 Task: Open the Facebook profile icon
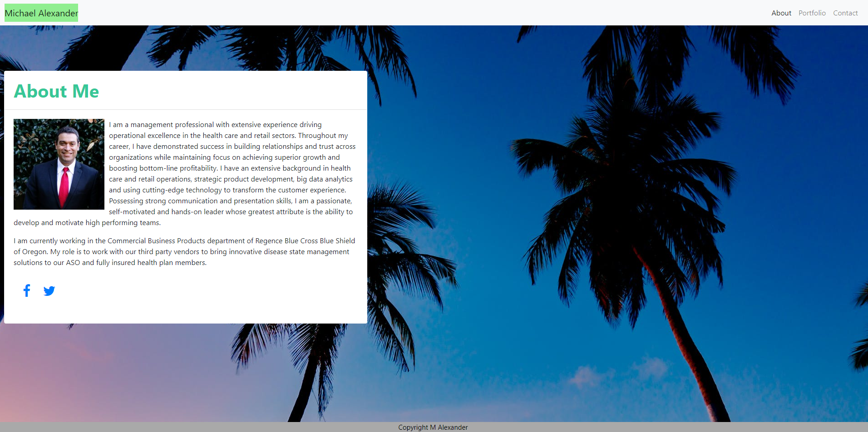[27, 290]
